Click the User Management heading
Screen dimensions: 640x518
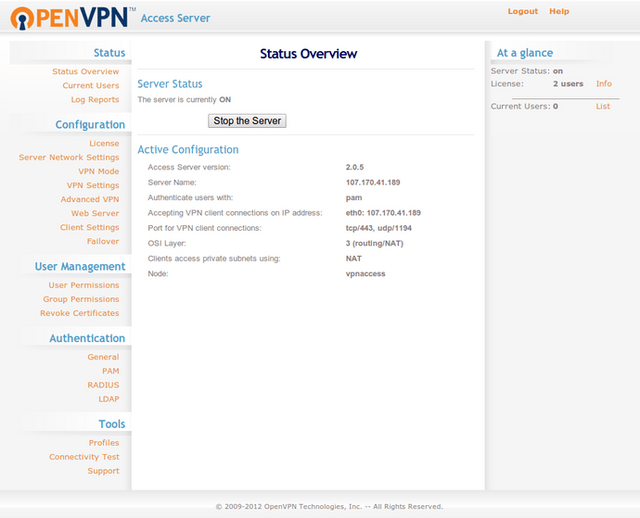click(80, 267)
